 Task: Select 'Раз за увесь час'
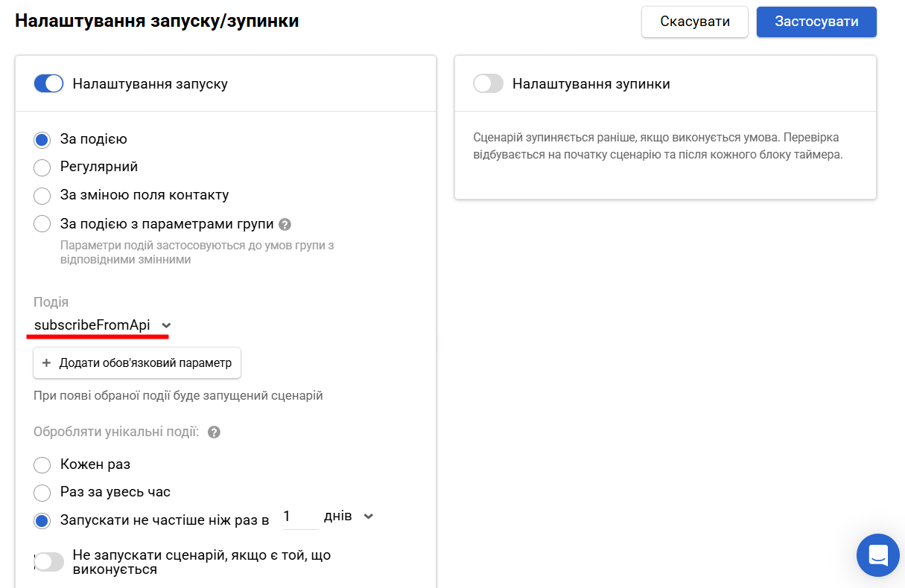[42, 491]
